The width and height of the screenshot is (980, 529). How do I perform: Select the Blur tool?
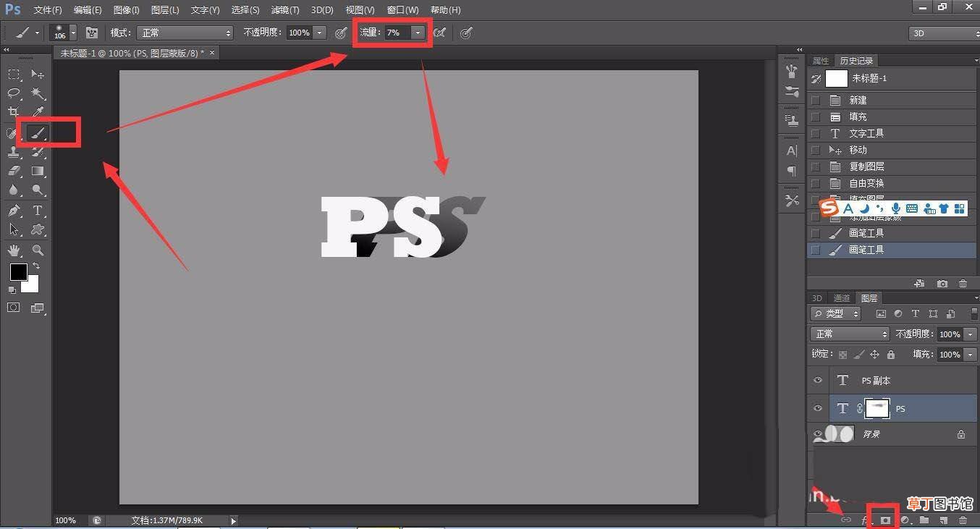pyautogui.click(x=14, y=190)
